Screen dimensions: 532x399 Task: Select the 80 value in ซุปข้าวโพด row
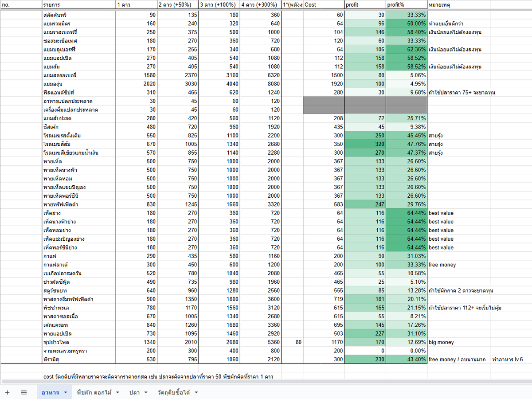[x=292, y=343]
